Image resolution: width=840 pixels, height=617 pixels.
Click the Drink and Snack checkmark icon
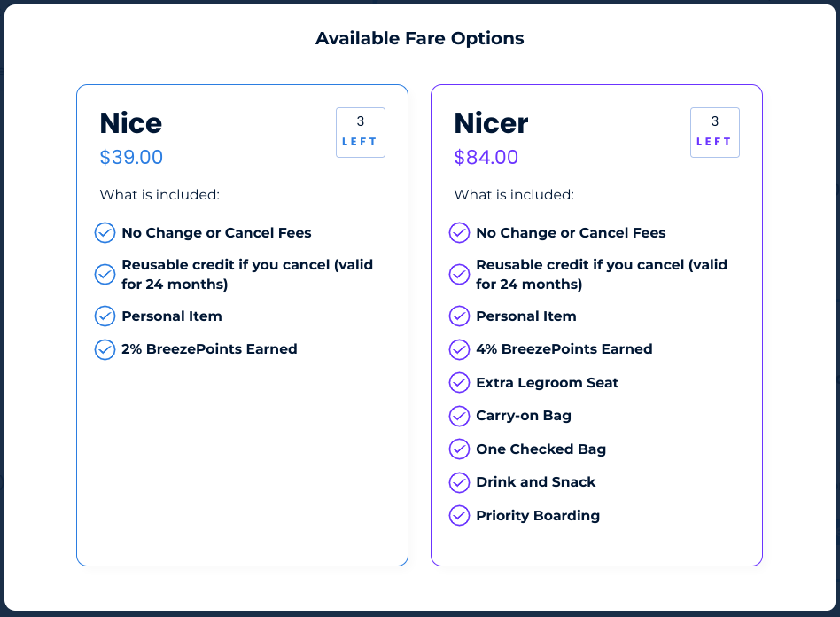click(x=459, y=482)
